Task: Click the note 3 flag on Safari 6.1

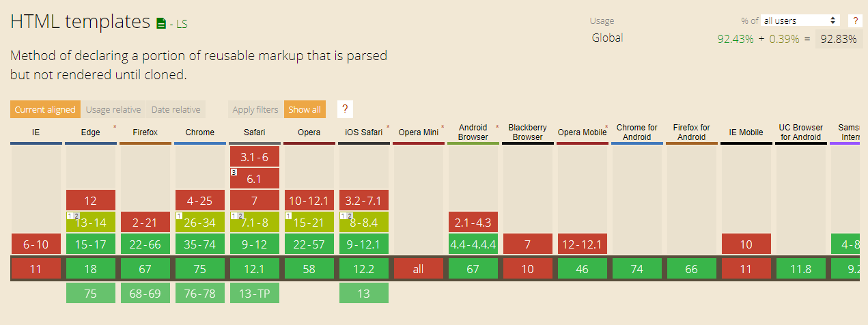Action: click(x=234, y=172)
